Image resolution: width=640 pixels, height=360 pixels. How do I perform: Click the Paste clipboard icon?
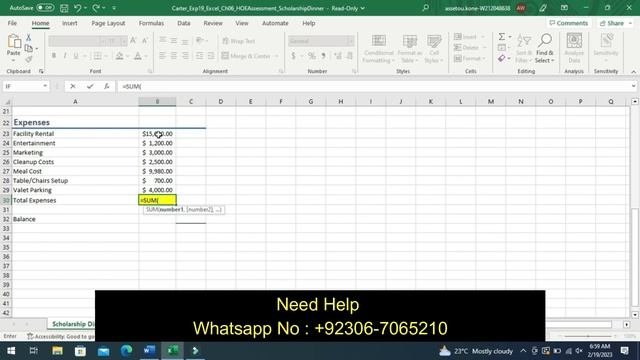14,42
